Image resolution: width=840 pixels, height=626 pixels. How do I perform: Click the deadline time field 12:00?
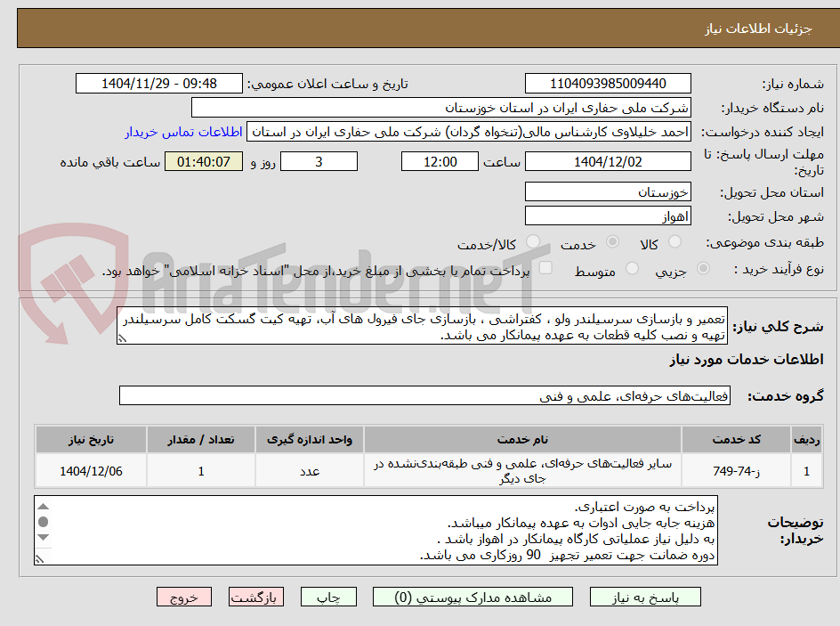[x=440, y=161]
